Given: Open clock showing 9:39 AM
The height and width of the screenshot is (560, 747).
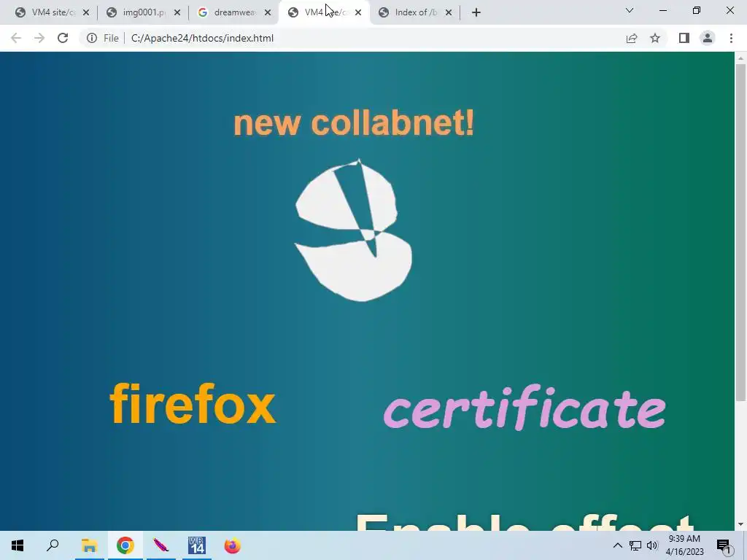Looking at the screenshot, I should coord(684,545).
